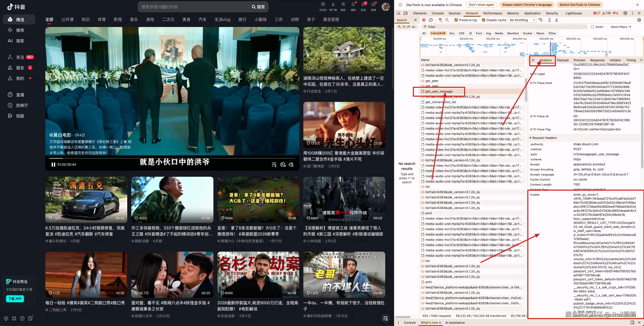The image size is (644, 326).
Task: Pause the playing video
Action: 53,165
